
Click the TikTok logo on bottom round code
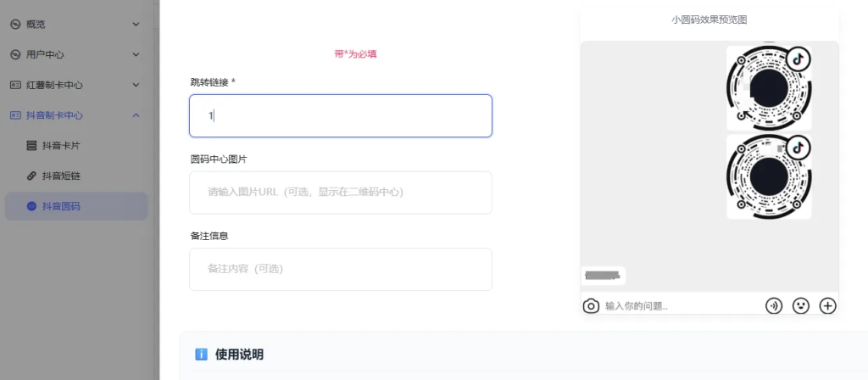[797, 148]
